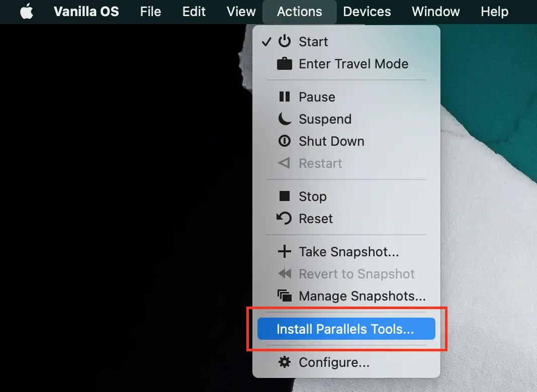Choose Take Snapshot...
Image resolution: width=537 pixels, height=392 pixels.
346,252
